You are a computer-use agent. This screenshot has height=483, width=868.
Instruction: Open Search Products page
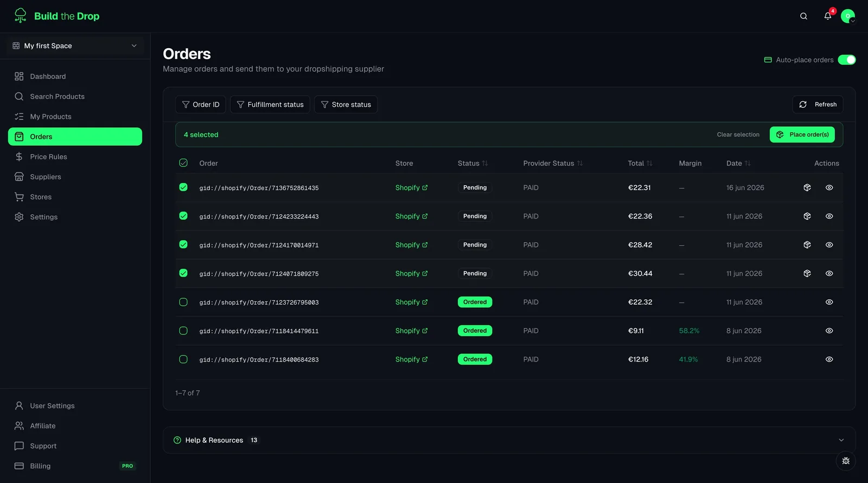tap(75, 96)
